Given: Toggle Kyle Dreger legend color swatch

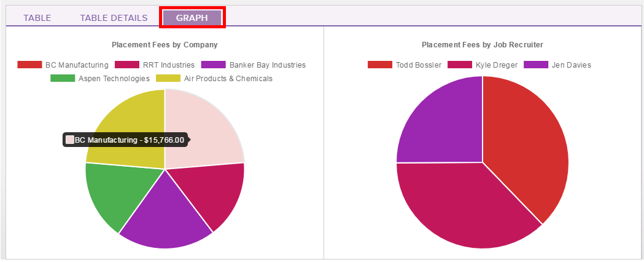Looking at the screenshot, I should click(460, 65).
